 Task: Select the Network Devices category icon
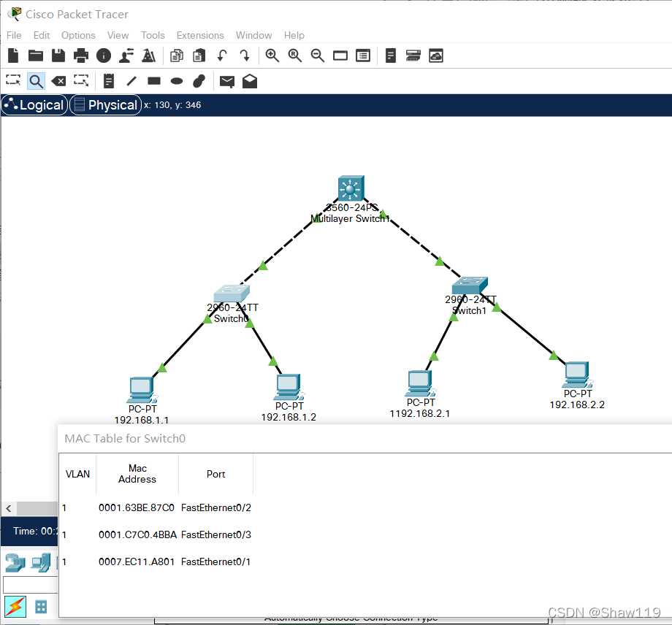click(15, 563)
